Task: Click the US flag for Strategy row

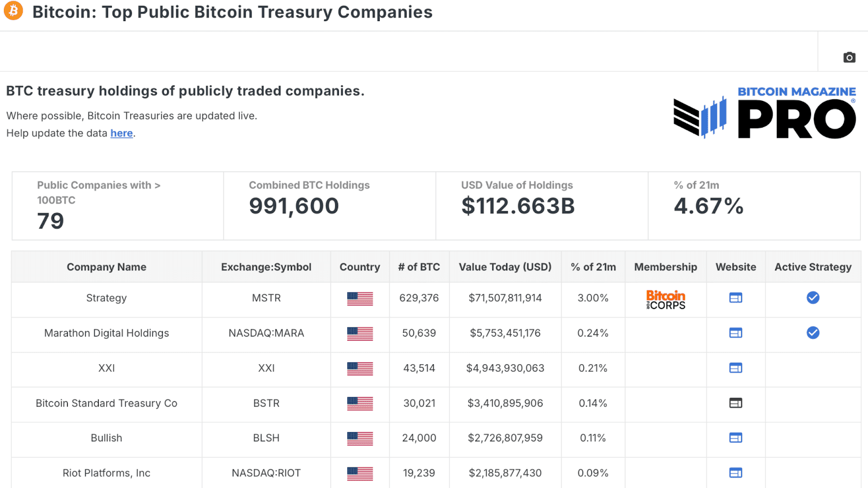Action: [360, 298]
